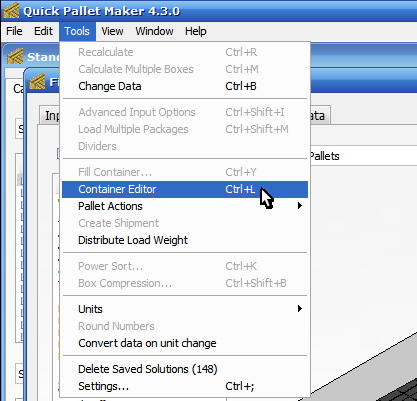Select Distribute Load Weight
This screenshot has width=417, height=401.
tap(185, 240)
